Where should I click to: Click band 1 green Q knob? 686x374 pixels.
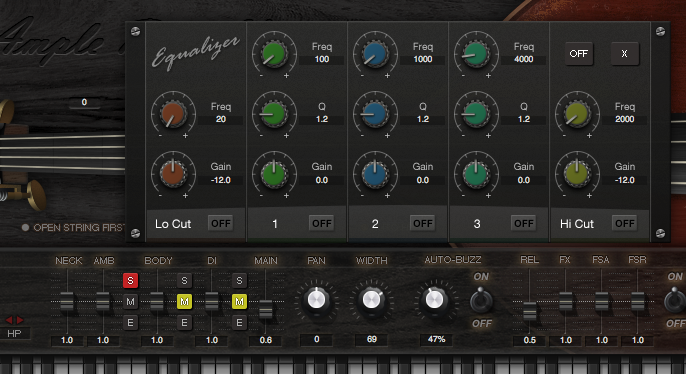click(x=274, y=113)
